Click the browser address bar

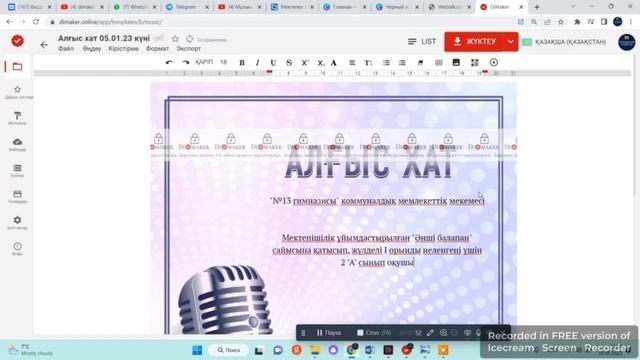coord(282,22)
